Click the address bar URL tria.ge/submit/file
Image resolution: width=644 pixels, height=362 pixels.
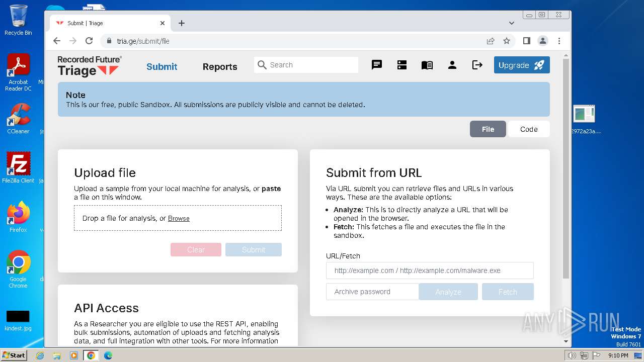(x=143, y=41)
